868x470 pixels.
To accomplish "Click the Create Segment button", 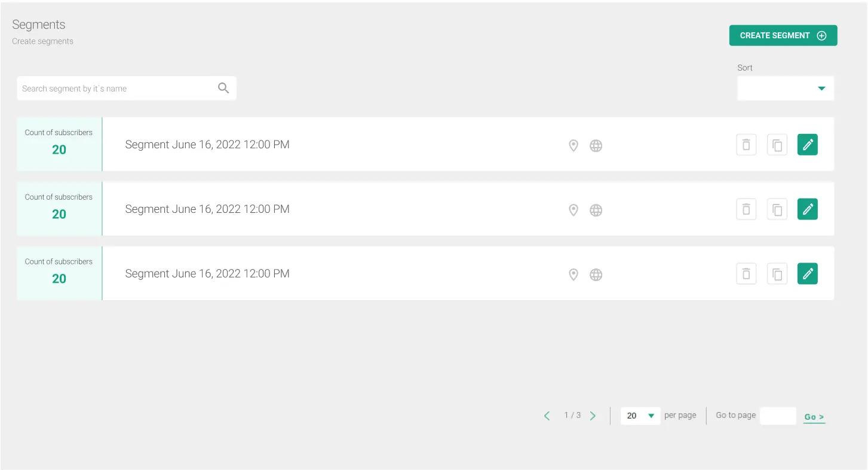I will (x=783, y=35).
